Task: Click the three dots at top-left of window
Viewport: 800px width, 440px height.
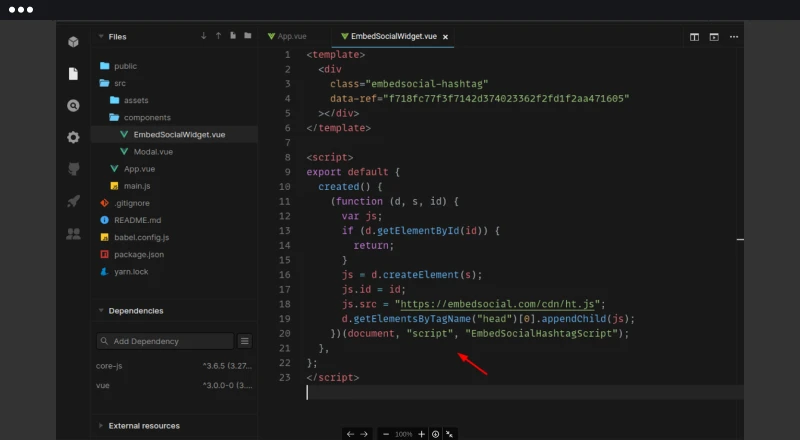Action: point(21,10)
